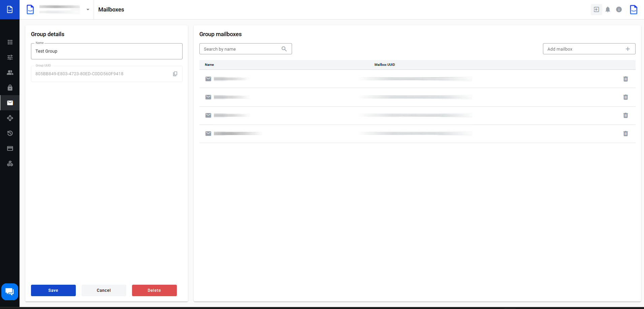Click the search magnifier icon
This screenshot has height=309, width=644.
pos(284,49)
